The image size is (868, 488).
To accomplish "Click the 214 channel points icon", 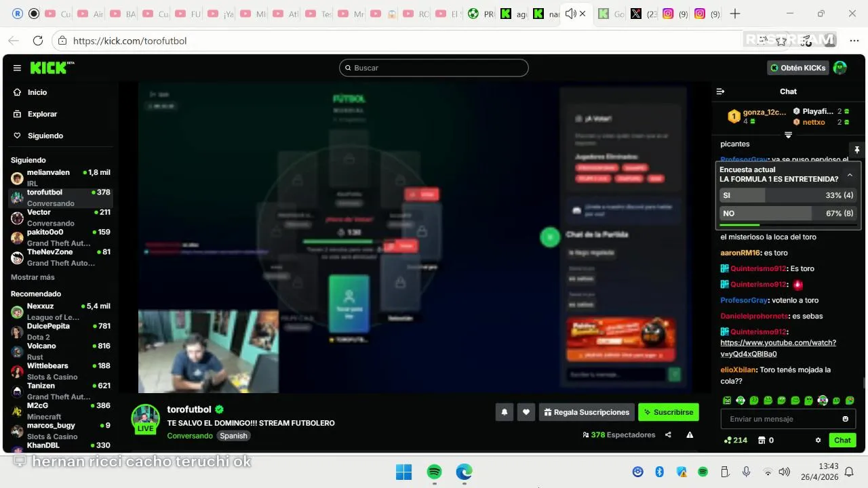I will tap(728, 440).
